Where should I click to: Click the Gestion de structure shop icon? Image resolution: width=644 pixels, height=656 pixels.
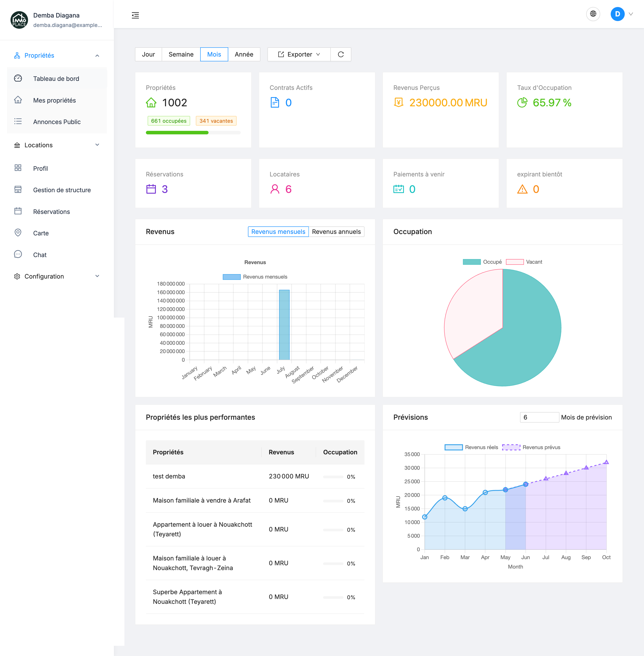pos(18,190)
